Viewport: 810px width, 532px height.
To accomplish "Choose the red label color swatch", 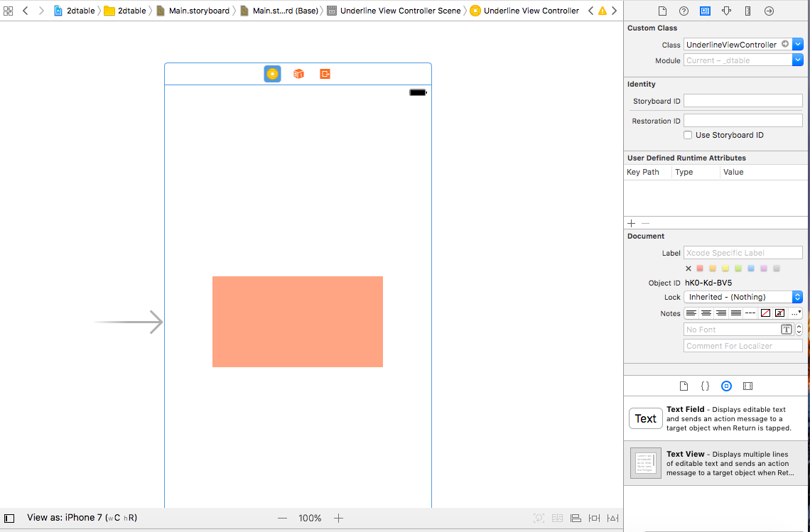I will [700, 268].
